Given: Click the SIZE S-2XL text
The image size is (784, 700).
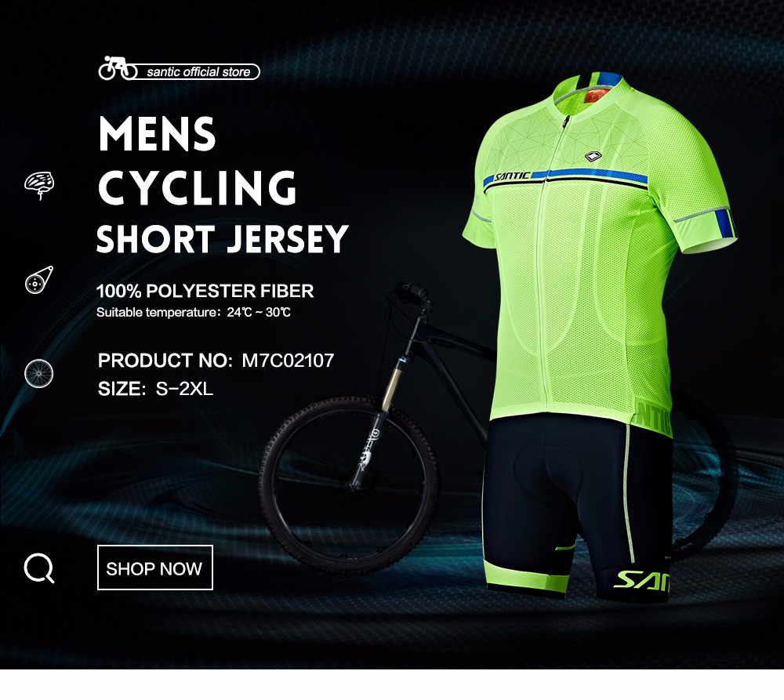Looking at the screenshot, I should [x=155, y=389].
